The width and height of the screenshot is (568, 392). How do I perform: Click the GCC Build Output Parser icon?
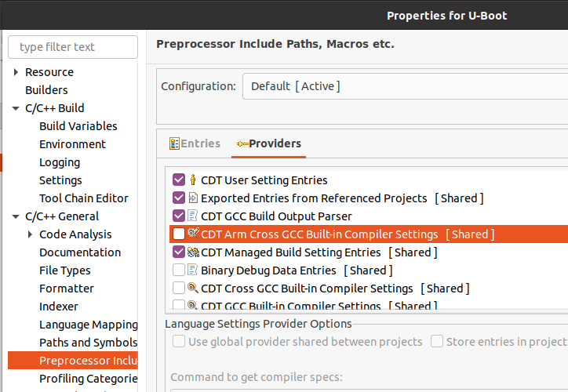point(193,216)
